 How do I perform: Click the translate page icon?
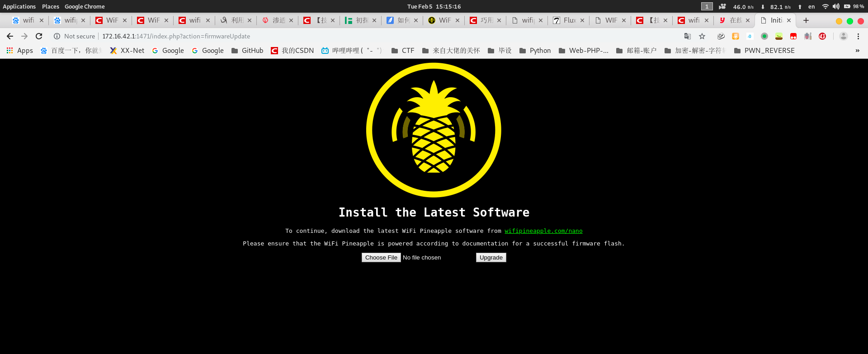point(688,36)
